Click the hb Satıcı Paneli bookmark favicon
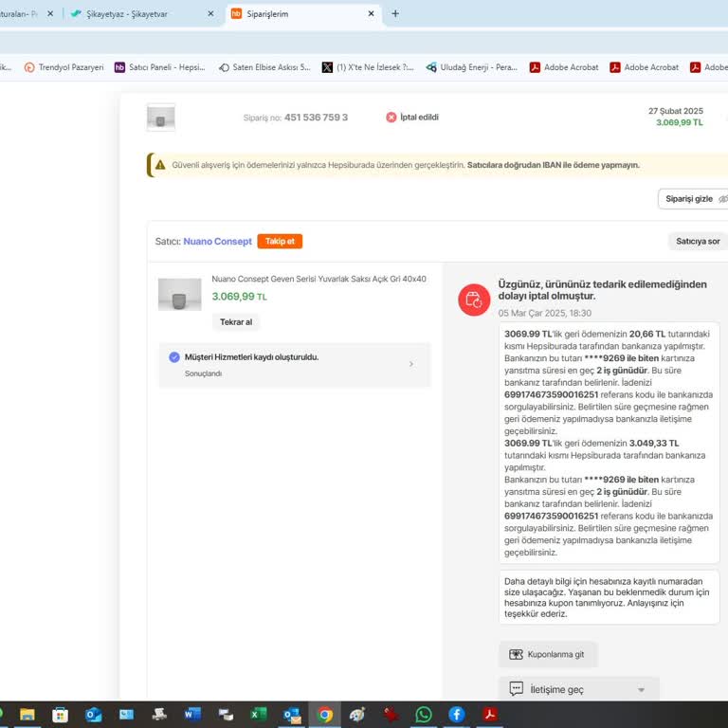This screenshot has width=728, height=728. pos(119,67)
